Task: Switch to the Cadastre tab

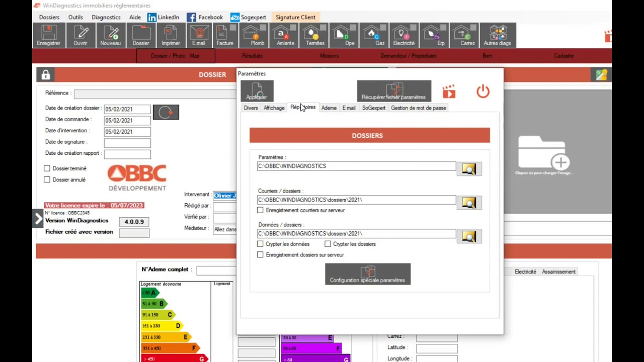Action: point(563,56)
